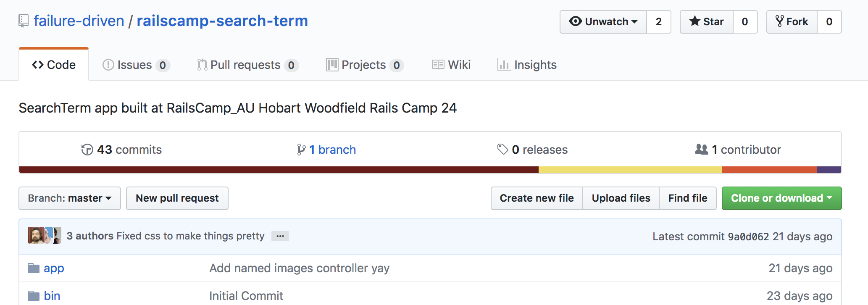Image resolution: width=868 pixels, height=305 pixels.
Task: Click the Upload files button
Action: tap(621, 198)
